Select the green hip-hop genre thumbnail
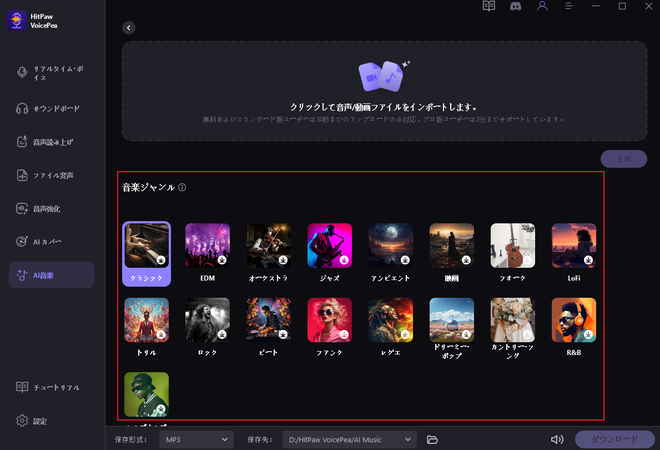Screen dimensions: 660x450 146,394
